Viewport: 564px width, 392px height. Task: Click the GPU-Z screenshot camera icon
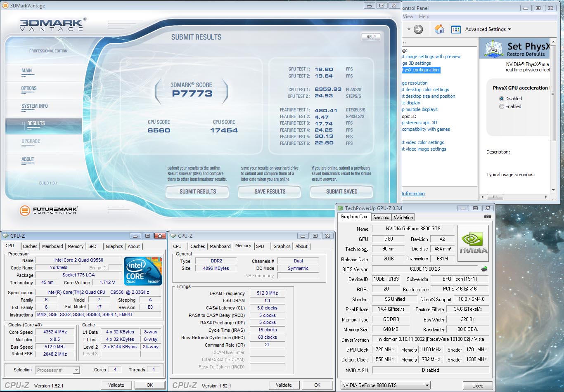(488, 217)
